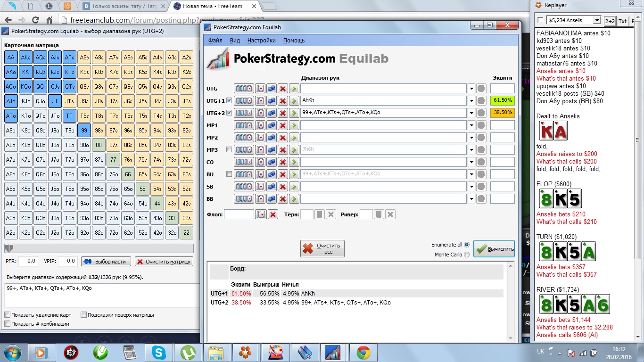
Task: Click the 'Очистить матрицу' button
Action: [164, 262]
